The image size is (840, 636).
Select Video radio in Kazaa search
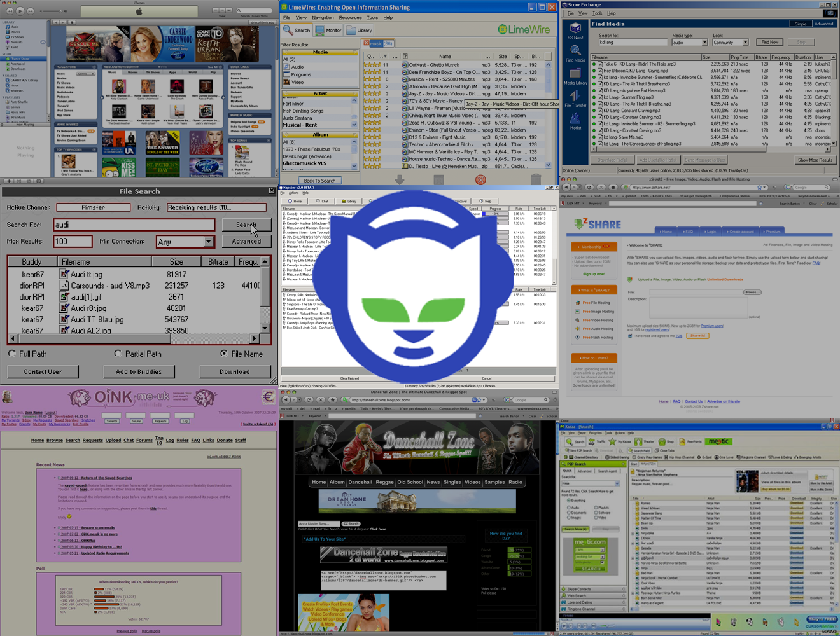click(x=596, y=518)
